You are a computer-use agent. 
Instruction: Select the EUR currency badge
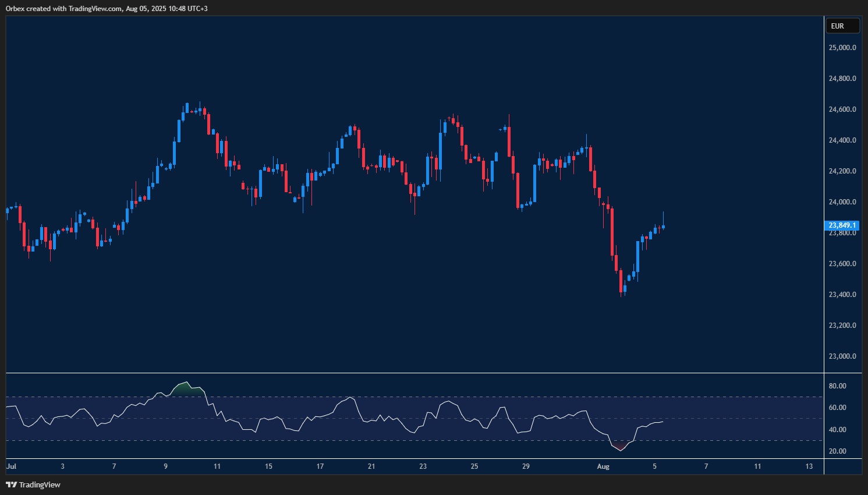[842, 26]
